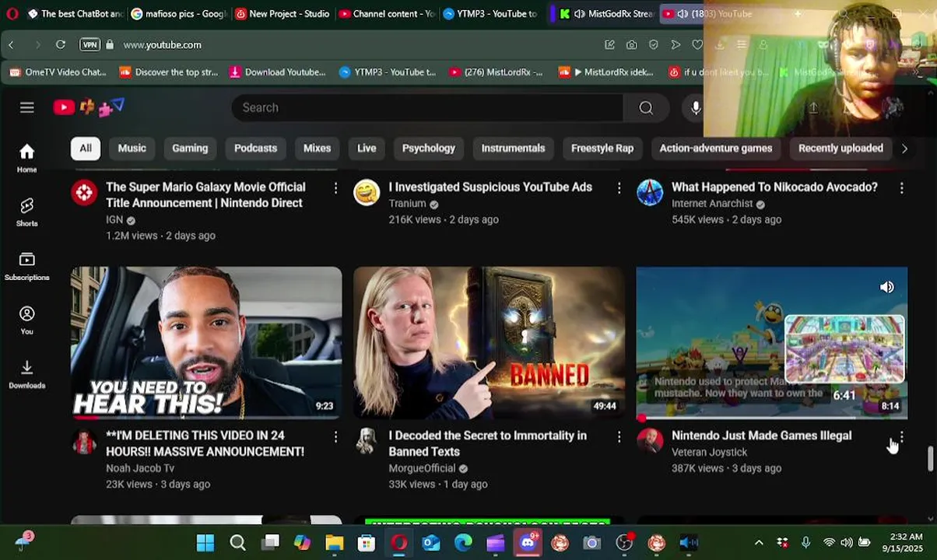Screen dimensions: 937x560
Task: Open the Internet Anarchist channel avatar
Action: pyautogui.click(x=650, y=191)
